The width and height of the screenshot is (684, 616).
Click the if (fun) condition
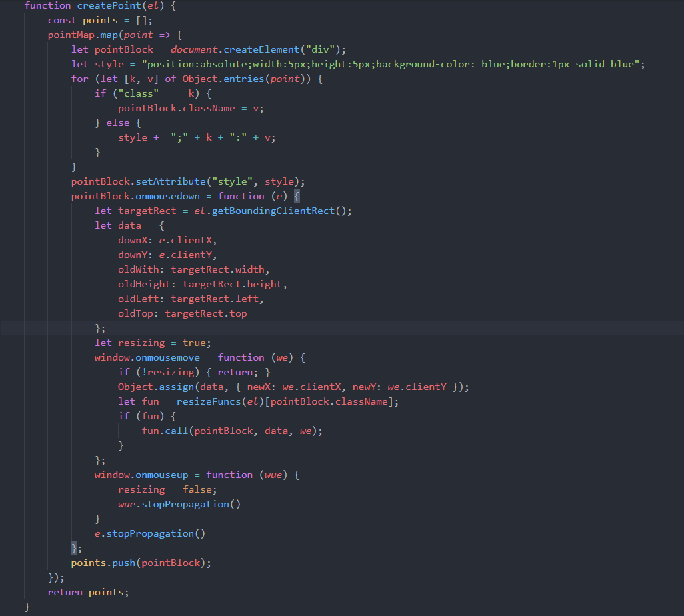click(147, 416)
